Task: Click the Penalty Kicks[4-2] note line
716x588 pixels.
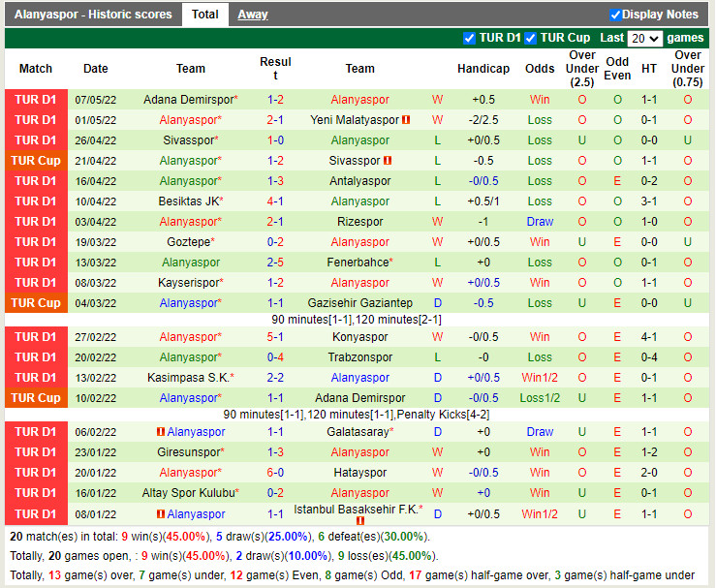Action: [x=357, y=415]
